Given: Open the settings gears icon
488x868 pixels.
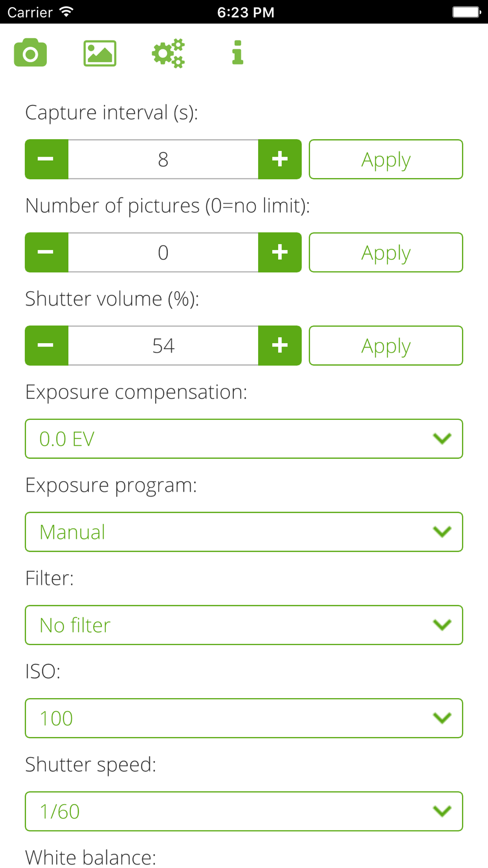Looking at the screenshot, I should click(x=168, y=53).
